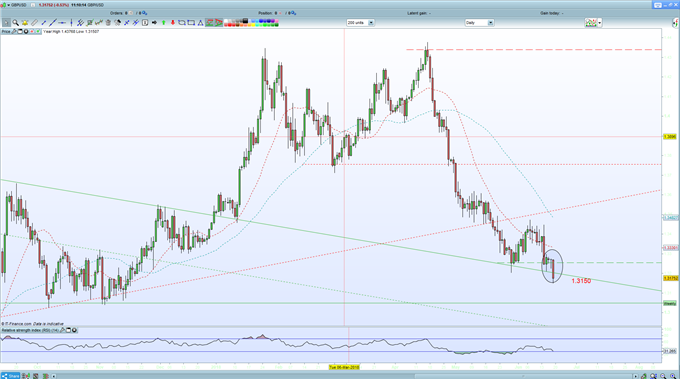Open the Price panel wrench settings
The width and height of the screenshot is (680, 379).
click(14, 31)
